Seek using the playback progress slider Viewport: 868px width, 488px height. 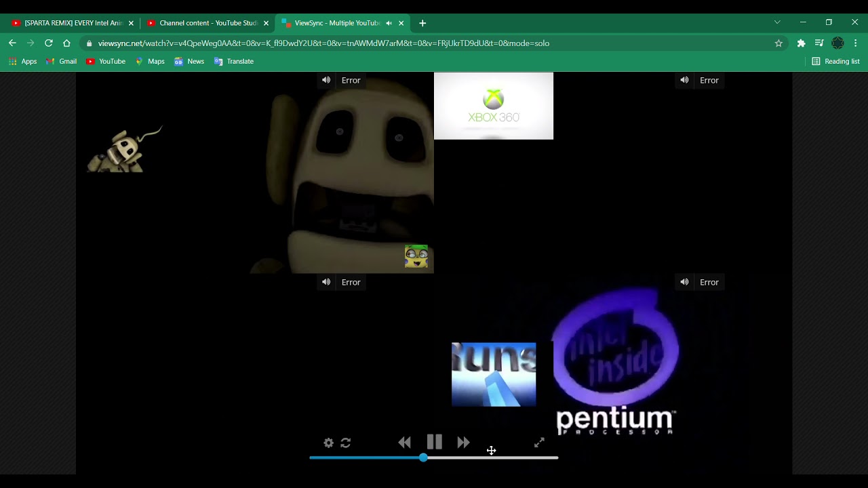(x=434, y=458)
